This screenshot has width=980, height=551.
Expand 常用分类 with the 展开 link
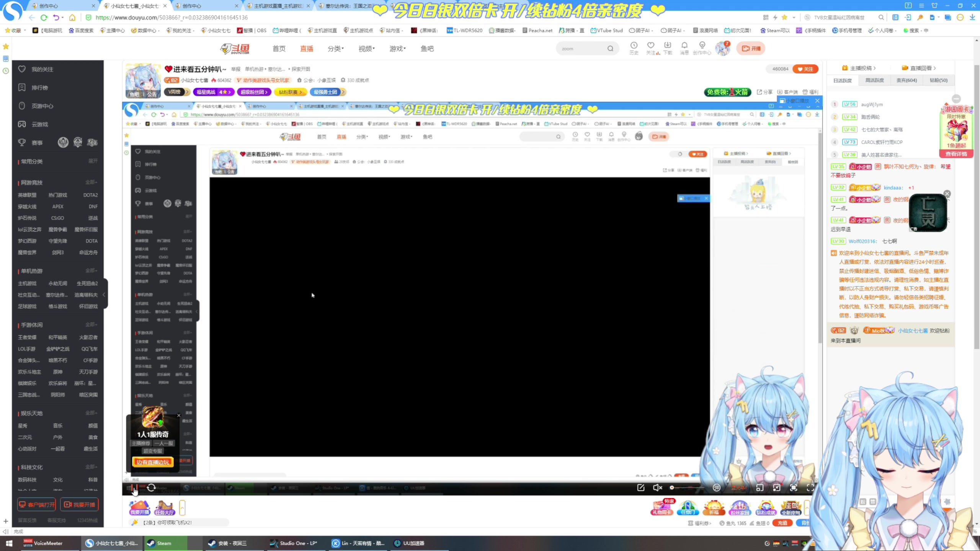click(x=93, y=161)
